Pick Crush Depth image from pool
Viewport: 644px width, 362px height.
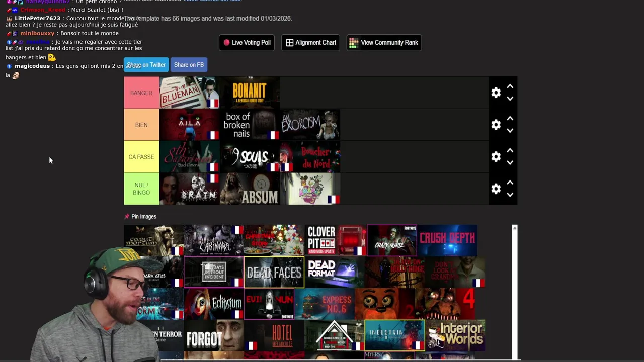(447, 240)
